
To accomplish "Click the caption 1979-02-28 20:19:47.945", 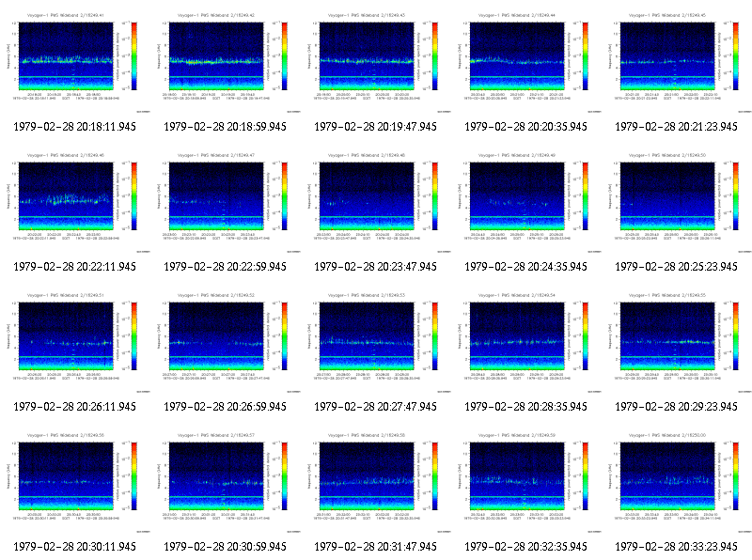I will [375, 127].
